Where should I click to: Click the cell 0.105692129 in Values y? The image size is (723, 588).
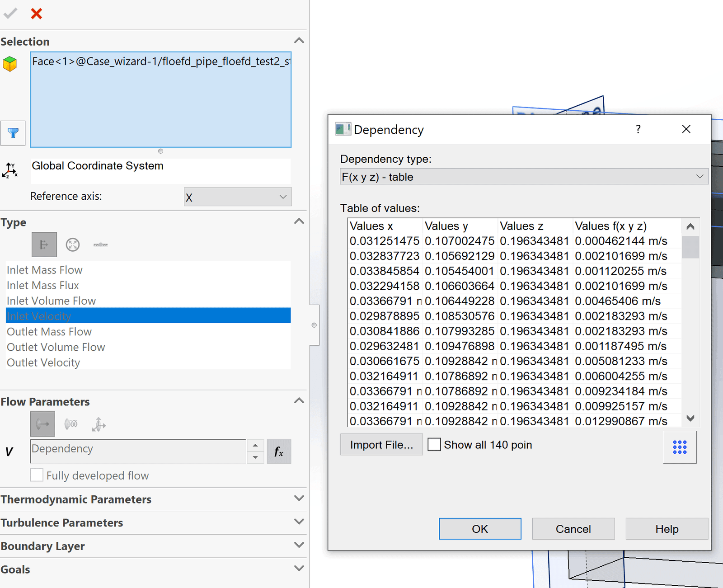[460, 256]
